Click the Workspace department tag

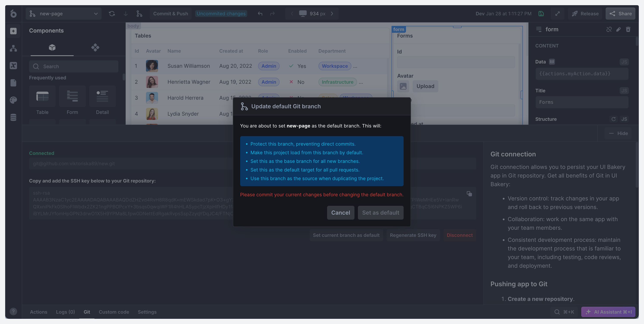[335, 66]
